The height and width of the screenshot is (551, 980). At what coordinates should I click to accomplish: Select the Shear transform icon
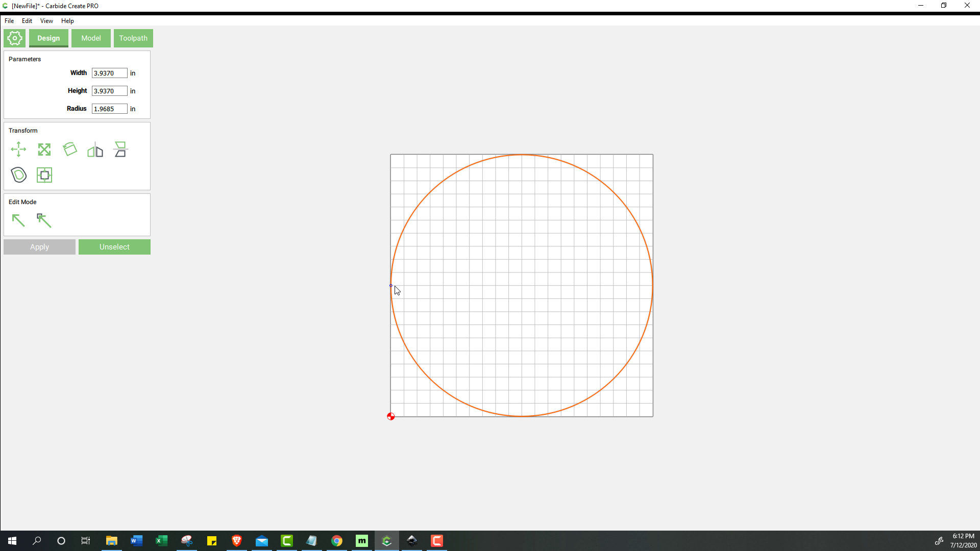point(120,149)
